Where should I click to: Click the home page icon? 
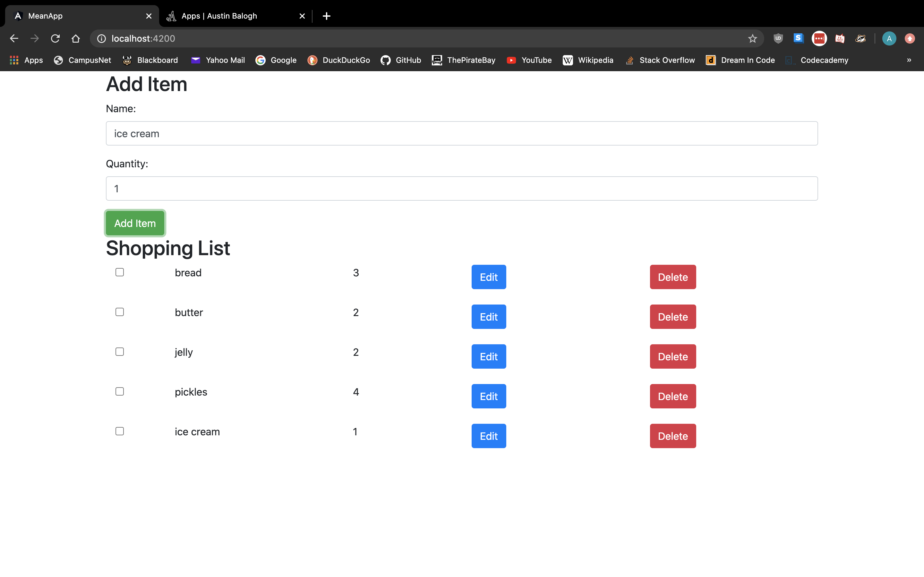[76, 38]
